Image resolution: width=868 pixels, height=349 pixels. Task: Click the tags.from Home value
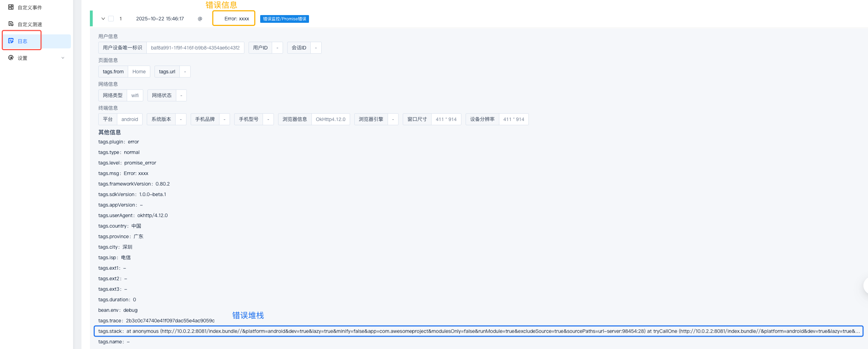[139, 72]
